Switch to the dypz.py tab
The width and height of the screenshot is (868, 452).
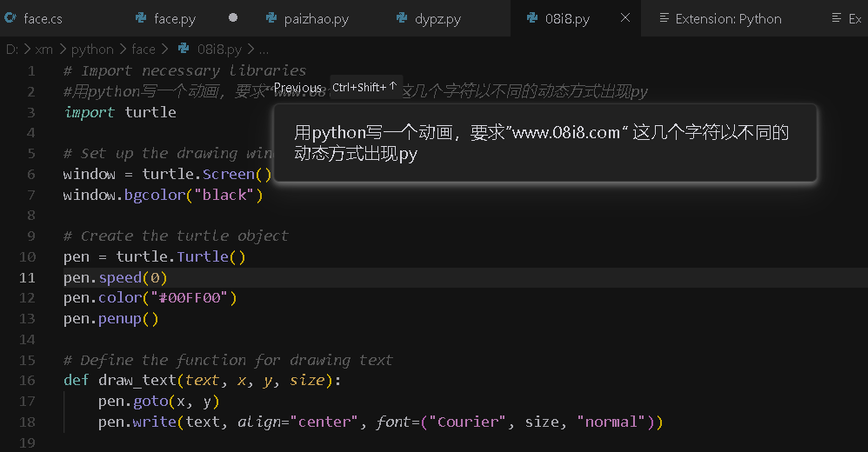[439, 18]
